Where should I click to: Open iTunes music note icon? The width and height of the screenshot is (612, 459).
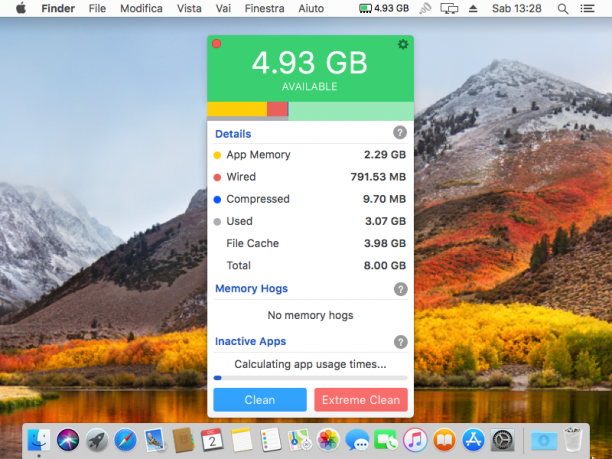(x=415, y=440)
